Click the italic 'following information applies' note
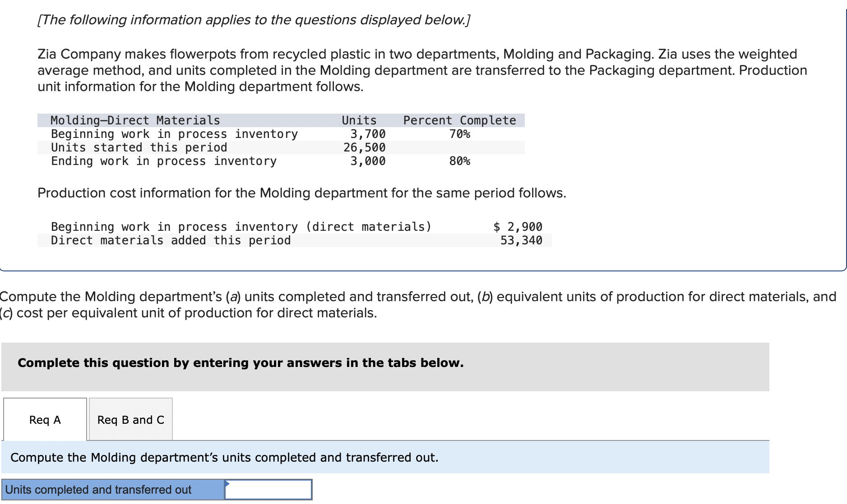Screen dimensions: 847x504 click(x=254, y=20)
